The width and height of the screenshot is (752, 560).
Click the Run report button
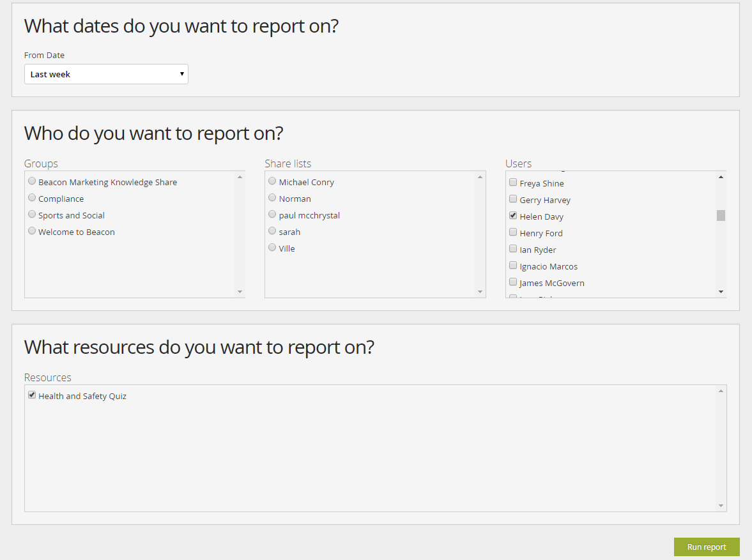point(707,547)
